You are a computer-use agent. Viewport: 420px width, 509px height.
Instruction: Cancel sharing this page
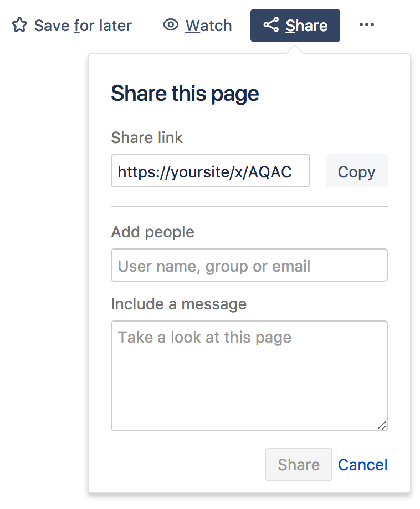tap(362, 465)
